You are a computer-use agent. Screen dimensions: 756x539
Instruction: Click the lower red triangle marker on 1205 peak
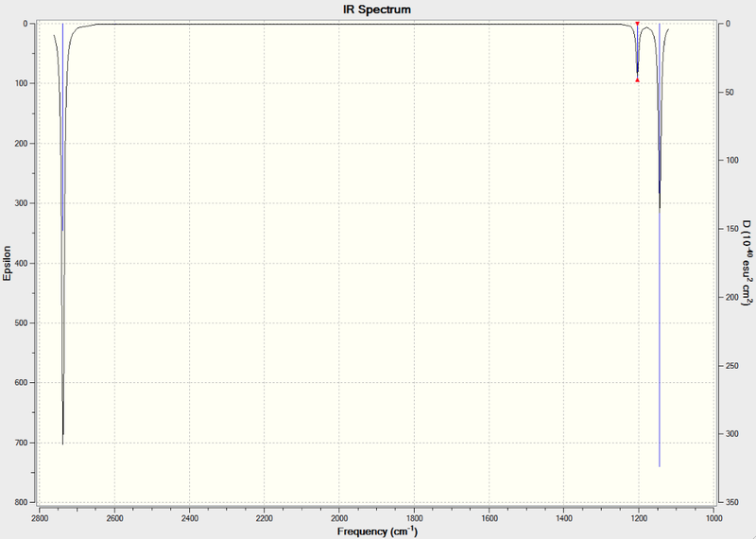click(x=637, y=80)
